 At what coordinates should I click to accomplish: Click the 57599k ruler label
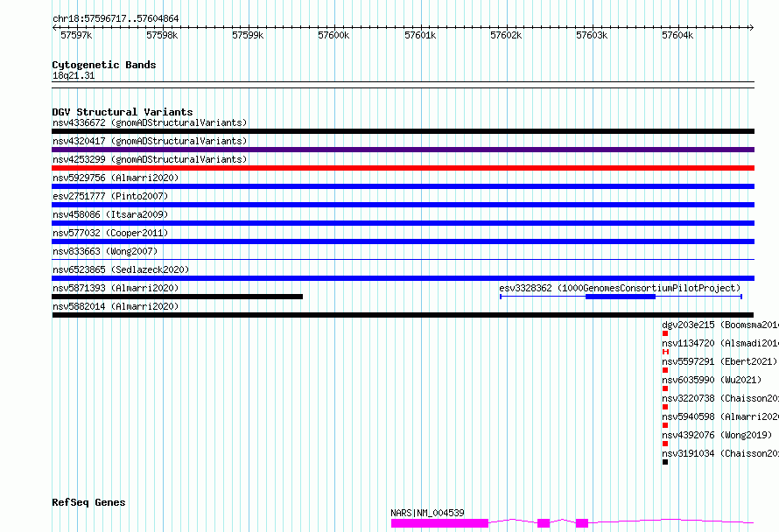pyautogui.click(x=248, y=35)
